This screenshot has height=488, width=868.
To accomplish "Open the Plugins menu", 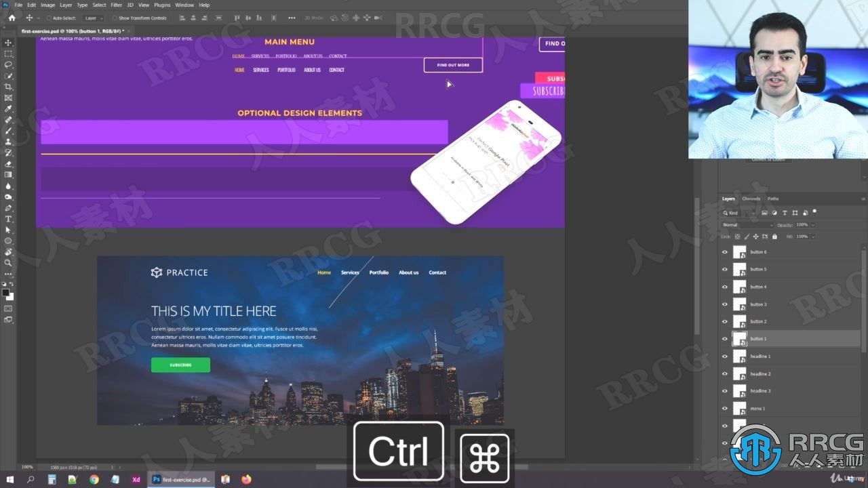I will (x=162, y=5).
